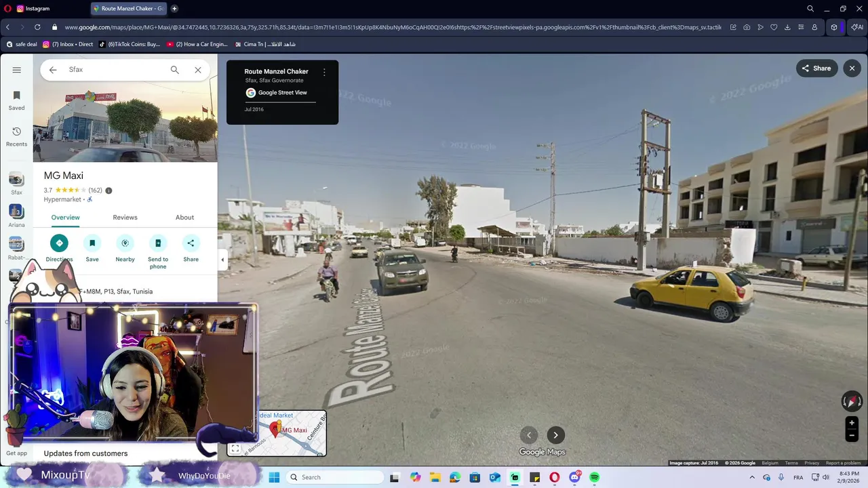Screen dimensions: 868x488
Task: Open the Saved places sidebar item
Action: (x=16, y=100)
